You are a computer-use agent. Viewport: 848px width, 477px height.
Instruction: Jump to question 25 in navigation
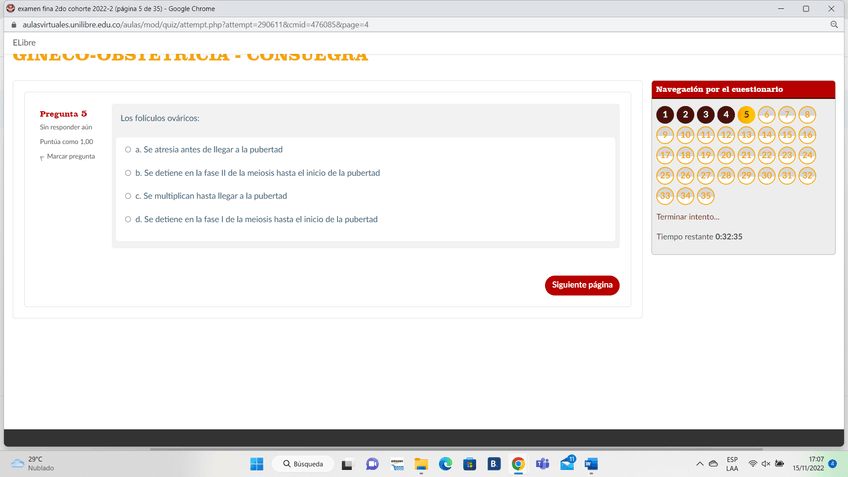pos(665,176)
